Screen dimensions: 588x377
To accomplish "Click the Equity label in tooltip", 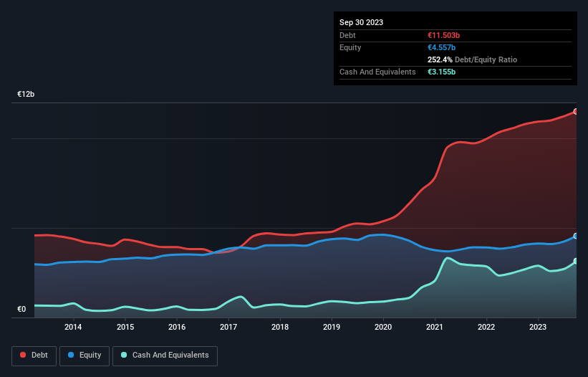I will pyautogui.click(x=350, y=47).
